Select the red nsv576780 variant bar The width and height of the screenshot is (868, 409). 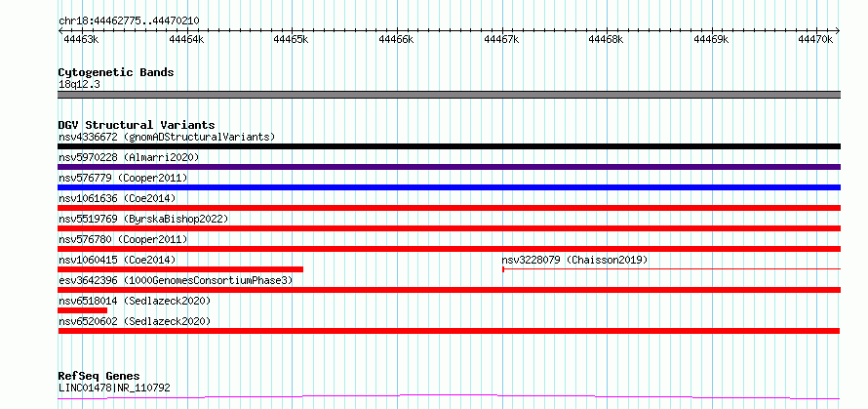point(449,249)
